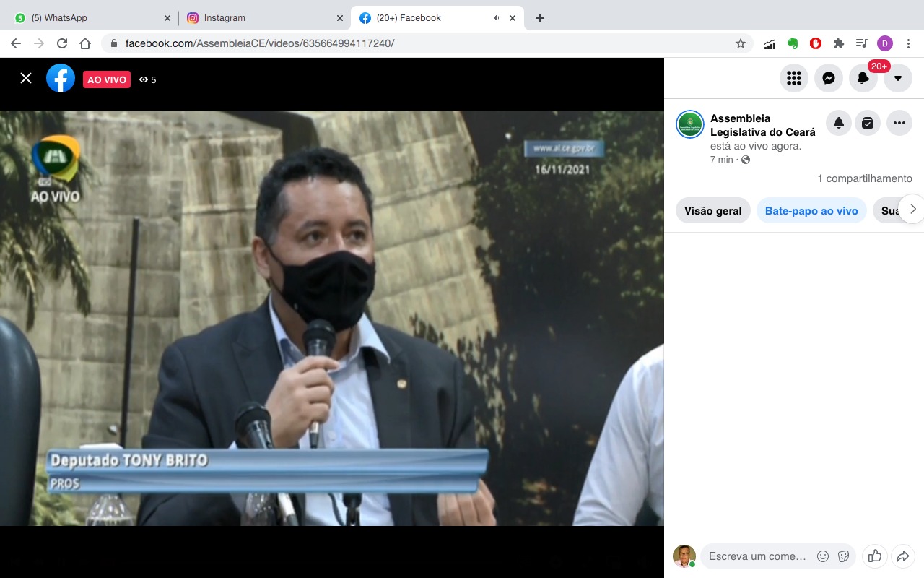Open the notifications bell with 20+ badge
Screen dimensions: 924x578
pyautogui.click(x=863, y=78)
